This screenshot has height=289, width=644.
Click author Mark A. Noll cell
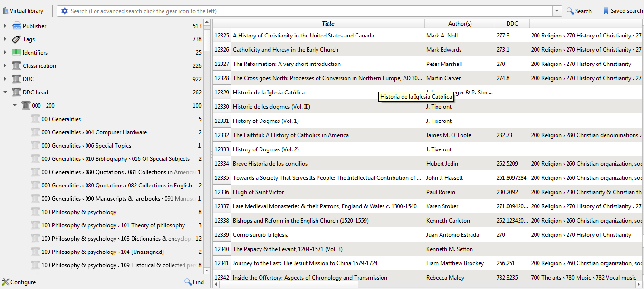[x=460, y=36]
